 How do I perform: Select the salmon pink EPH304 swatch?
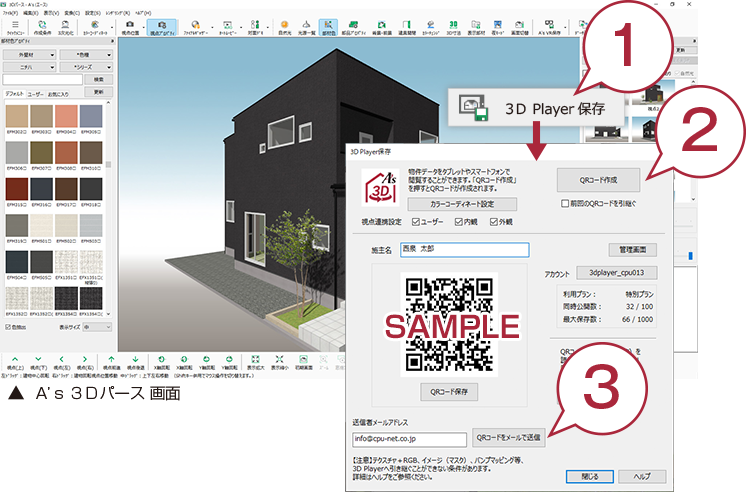click(x=66, y=117)
